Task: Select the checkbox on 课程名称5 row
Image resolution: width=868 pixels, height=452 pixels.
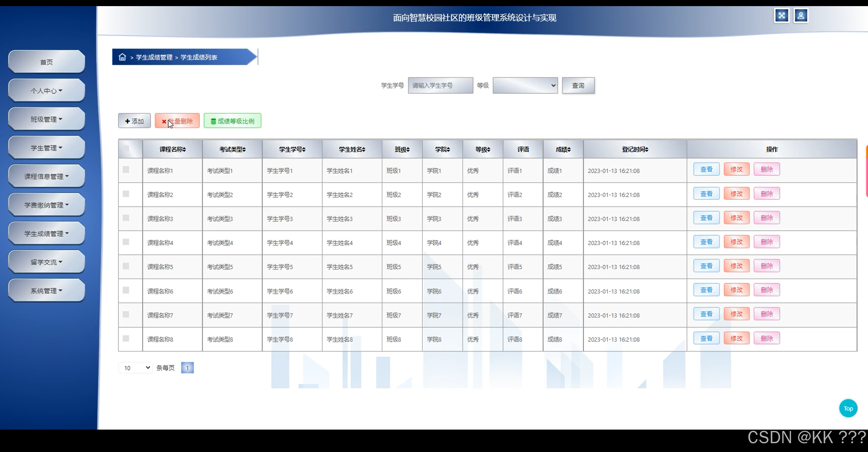Action: pos(126,266)
